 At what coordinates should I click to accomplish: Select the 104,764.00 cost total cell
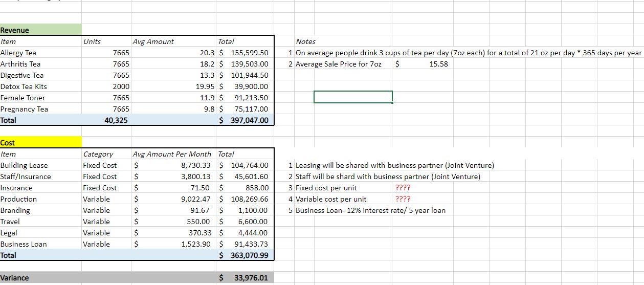click(245, 165)
